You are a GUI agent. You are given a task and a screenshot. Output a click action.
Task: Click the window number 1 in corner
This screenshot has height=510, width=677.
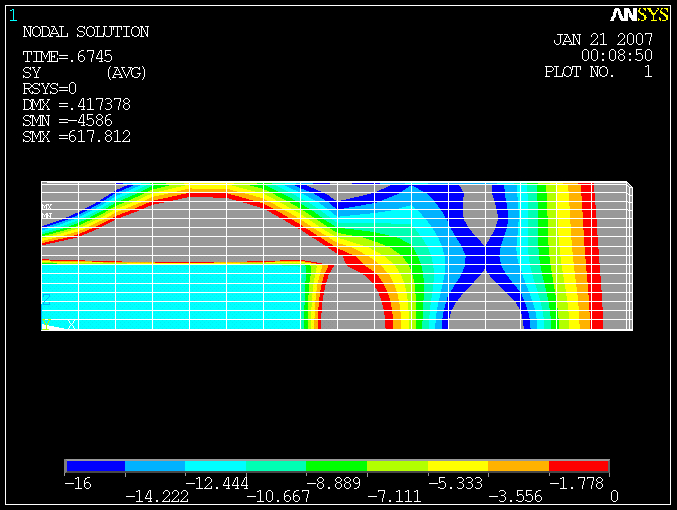[x=13, y=16]
